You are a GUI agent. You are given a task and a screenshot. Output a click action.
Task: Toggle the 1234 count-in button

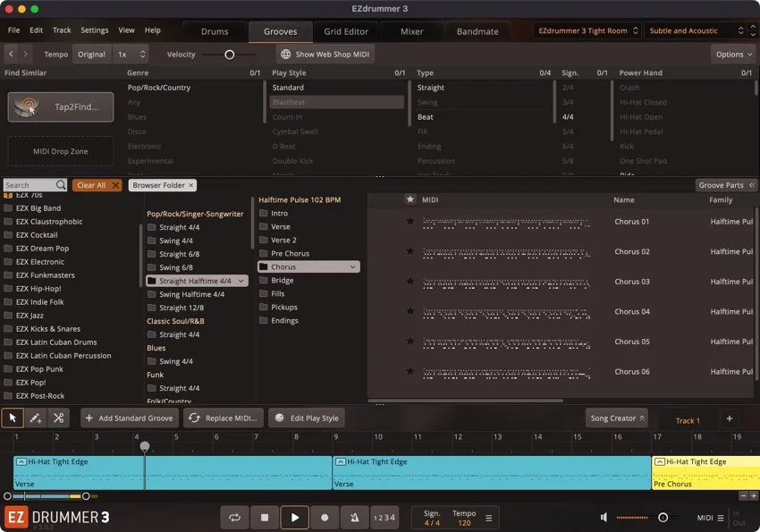coord(384,518)
